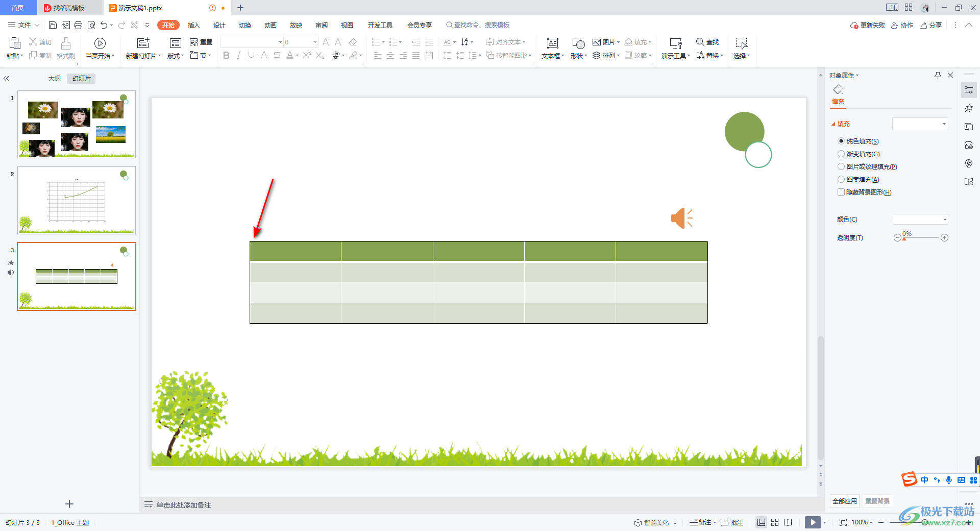Image resolution: width=980 pixels, height=531 pixels.
Task: Switch to reading view icon
Action: (x=788, y=522)
